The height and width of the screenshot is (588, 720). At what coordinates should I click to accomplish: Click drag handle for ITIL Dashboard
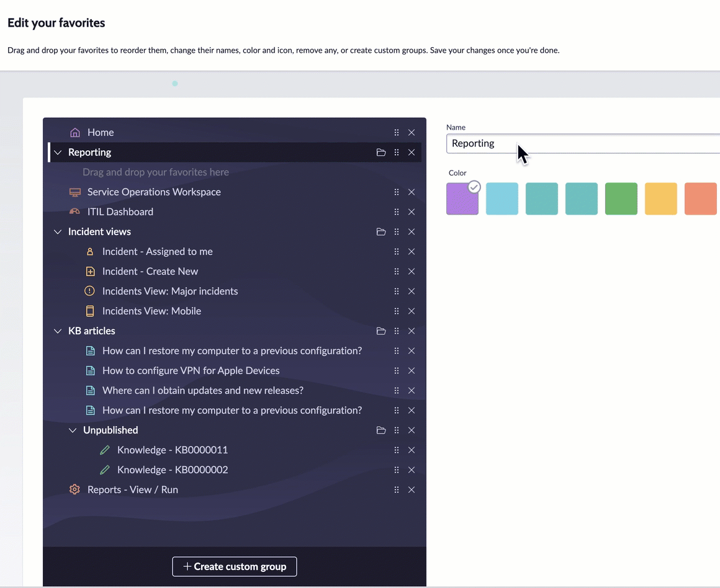point(396,212)
